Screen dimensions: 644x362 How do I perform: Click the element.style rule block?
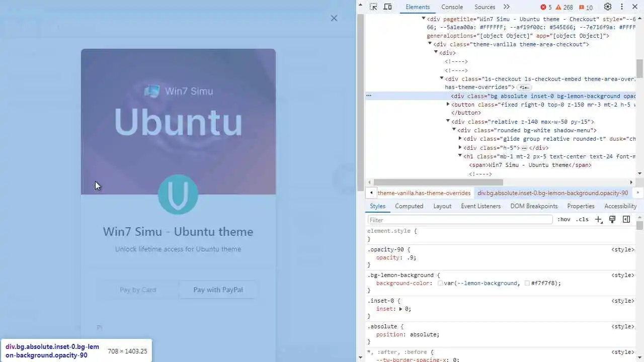[500, 235]
